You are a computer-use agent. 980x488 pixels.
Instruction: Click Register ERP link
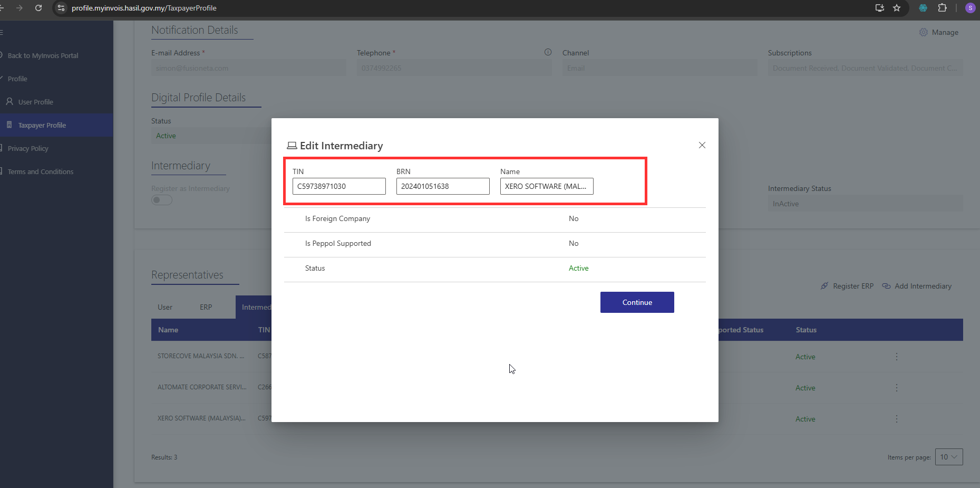(847, 286)
